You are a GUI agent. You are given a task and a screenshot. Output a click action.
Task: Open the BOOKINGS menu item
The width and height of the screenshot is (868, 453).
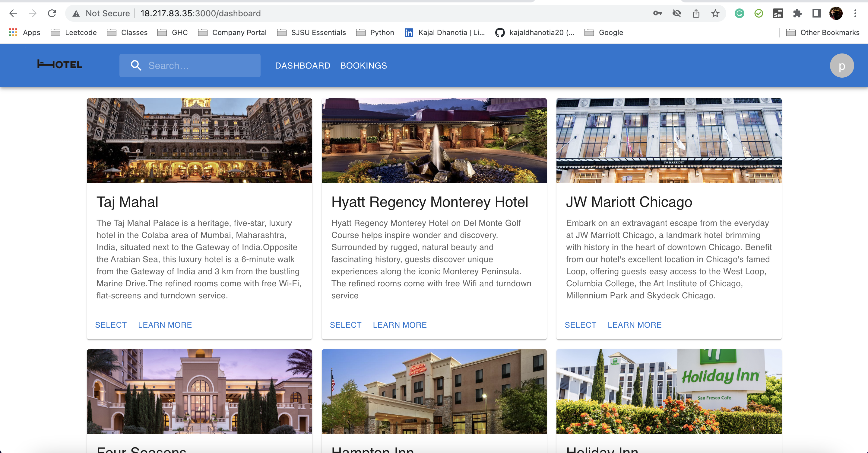coord(363,66)
